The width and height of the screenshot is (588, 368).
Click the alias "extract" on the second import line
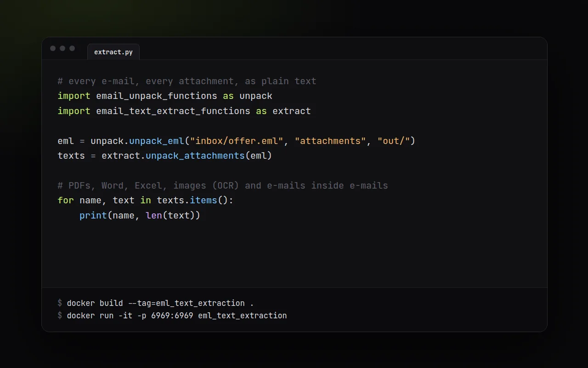click(292, 111)
